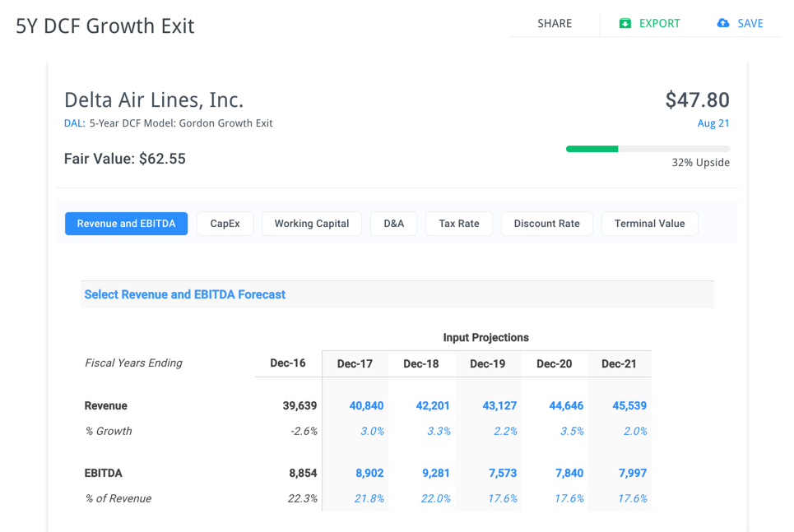
Task: Edit Dec-21 revenue value 45,539
Action: [629, 406]
